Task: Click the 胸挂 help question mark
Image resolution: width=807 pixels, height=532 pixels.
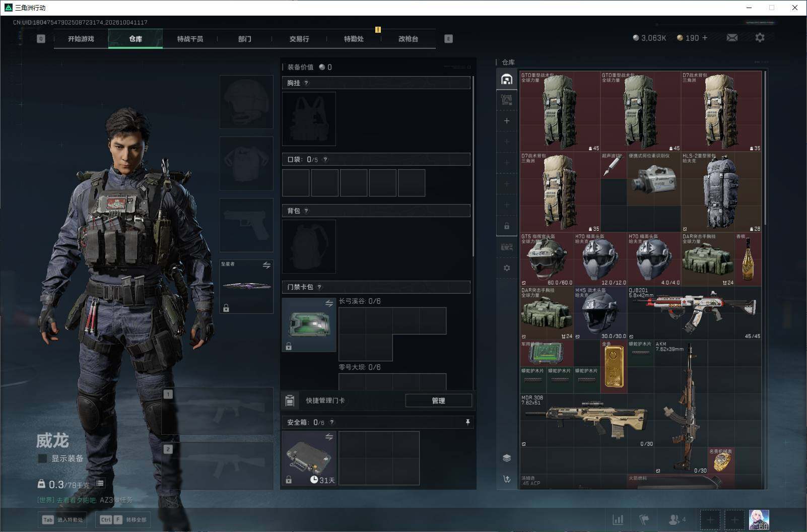Action: point(306,83)
